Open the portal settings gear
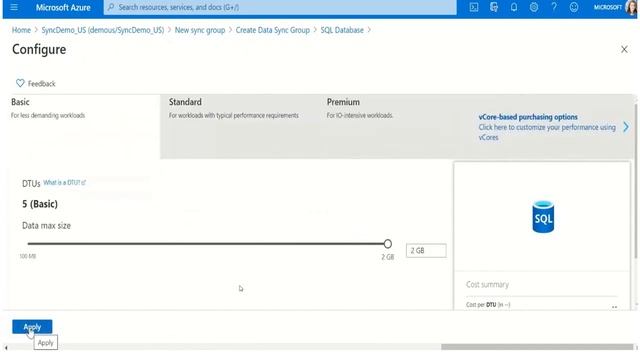 pyautogui.click(x=534, y=7)
